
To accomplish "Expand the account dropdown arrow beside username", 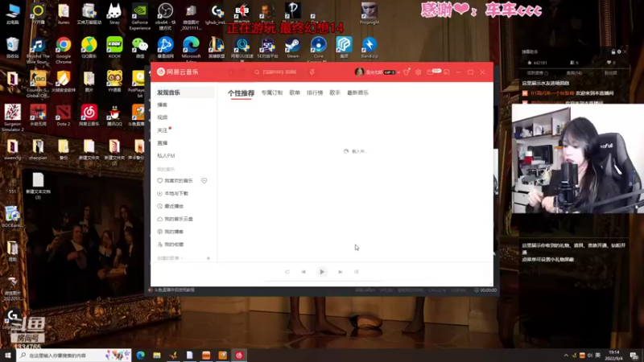I will coord(398,72).
